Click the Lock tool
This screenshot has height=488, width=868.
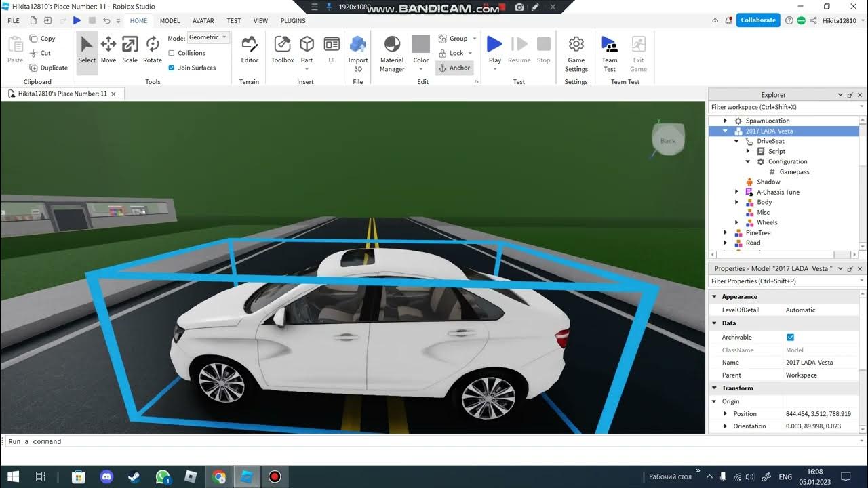(452, 53)
